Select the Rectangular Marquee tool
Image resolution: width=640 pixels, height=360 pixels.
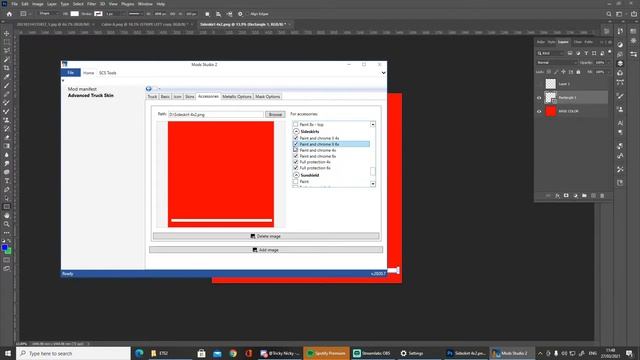pyautogui.click(x=7, y=42)
